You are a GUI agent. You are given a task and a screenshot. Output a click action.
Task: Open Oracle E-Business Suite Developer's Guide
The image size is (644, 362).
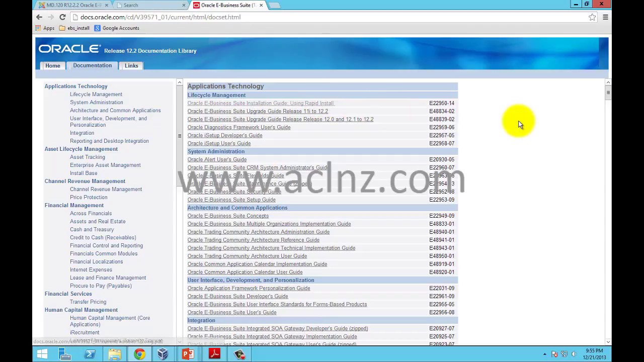point(238,297)
